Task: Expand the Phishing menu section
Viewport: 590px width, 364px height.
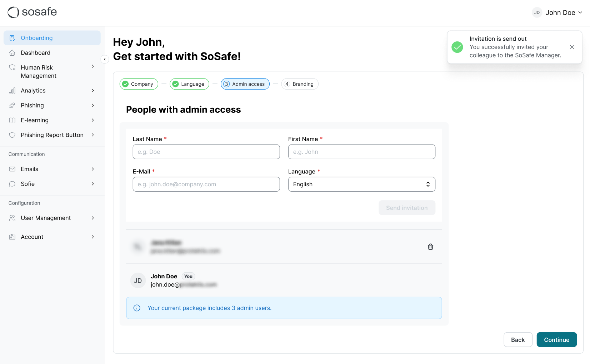Action: tap(93, 105)
